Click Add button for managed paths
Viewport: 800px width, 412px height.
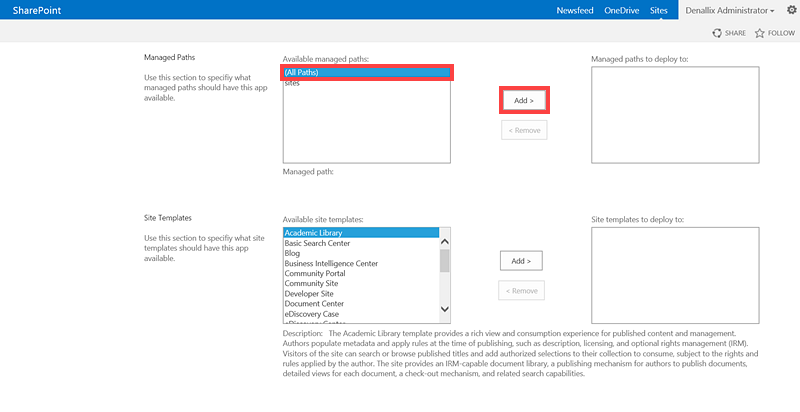click(524, 100)
